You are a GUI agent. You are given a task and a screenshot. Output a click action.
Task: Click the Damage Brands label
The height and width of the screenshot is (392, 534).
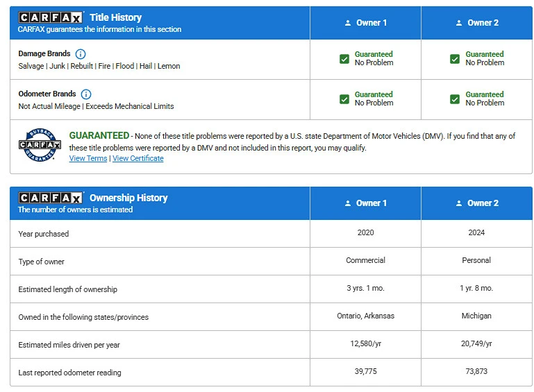pyautogui.click(x=44, y=53)
